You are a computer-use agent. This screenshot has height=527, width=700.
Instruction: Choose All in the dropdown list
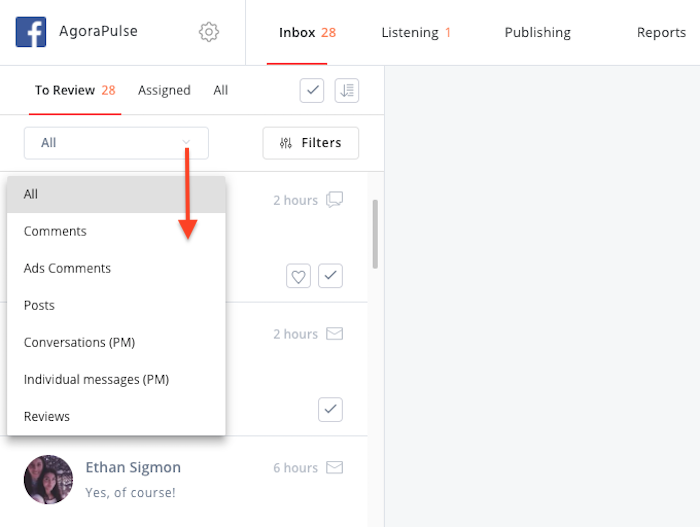point(116,194)
